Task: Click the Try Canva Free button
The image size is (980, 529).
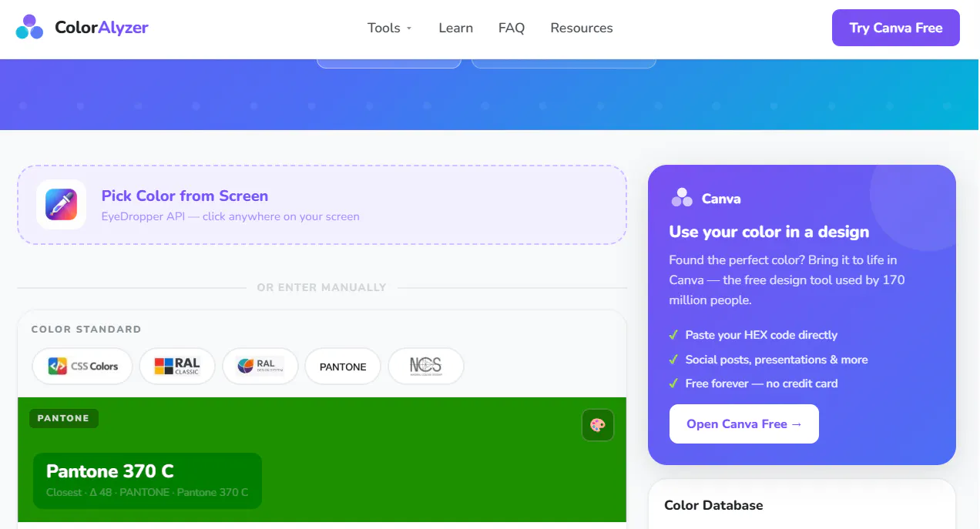Action: (896, 28)
